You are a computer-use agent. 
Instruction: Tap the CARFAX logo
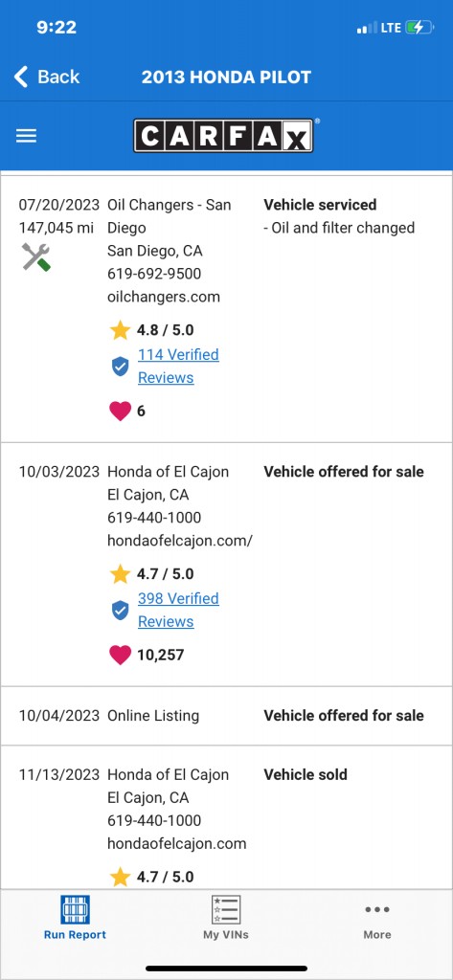click(223, 136)
